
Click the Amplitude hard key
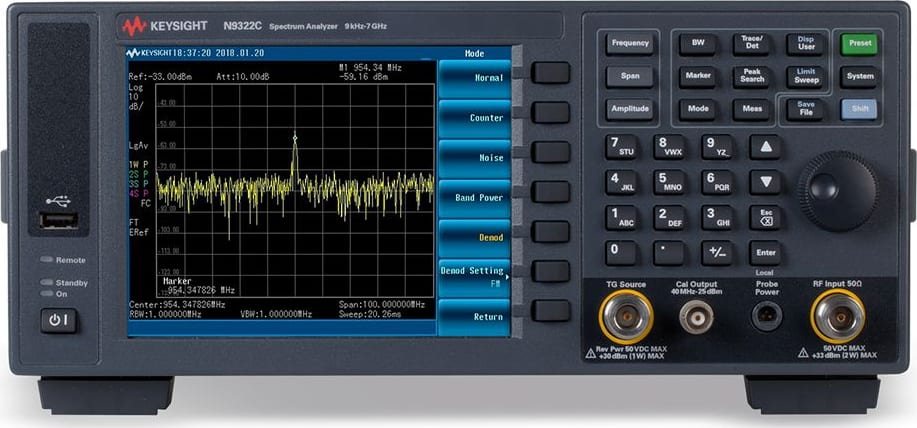click(x=630, y=109)
